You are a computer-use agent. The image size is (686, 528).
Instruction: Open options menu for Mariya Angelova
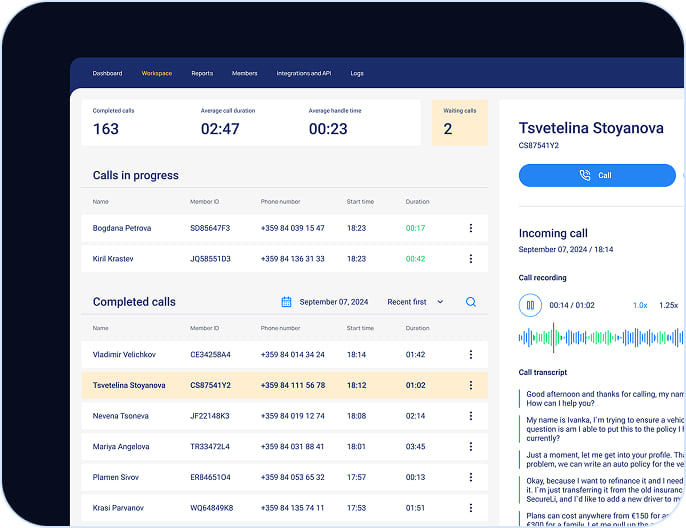(471, 446)
